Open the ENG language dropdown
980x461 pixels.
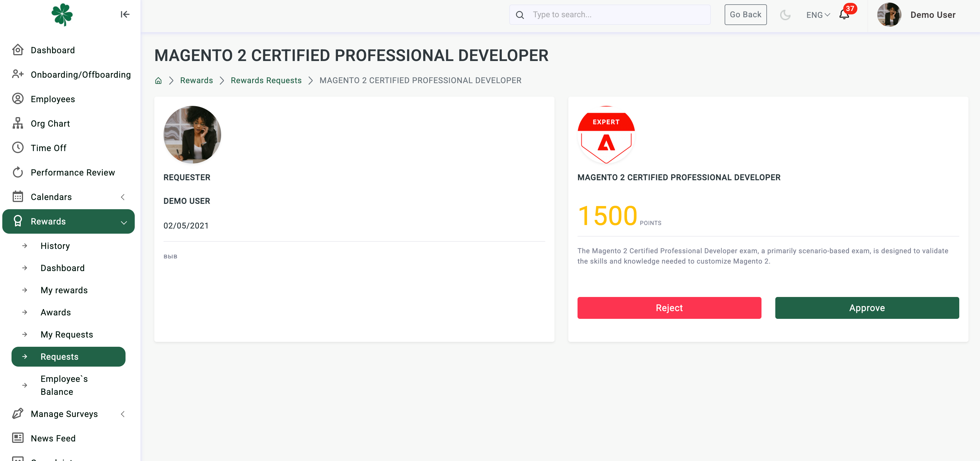pyautogui.click(x=818, y=15)
